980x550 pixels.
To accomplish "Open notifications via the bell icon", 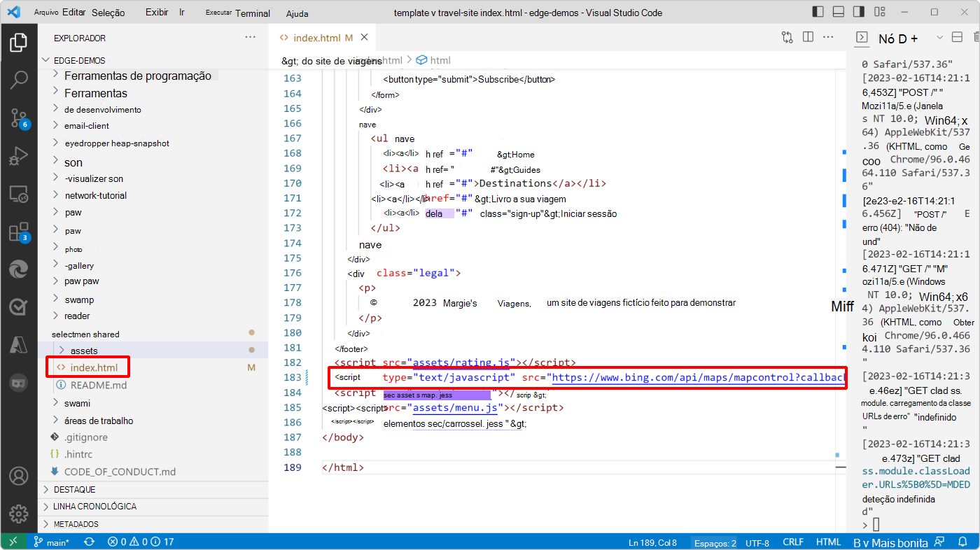I will [963, 541].
